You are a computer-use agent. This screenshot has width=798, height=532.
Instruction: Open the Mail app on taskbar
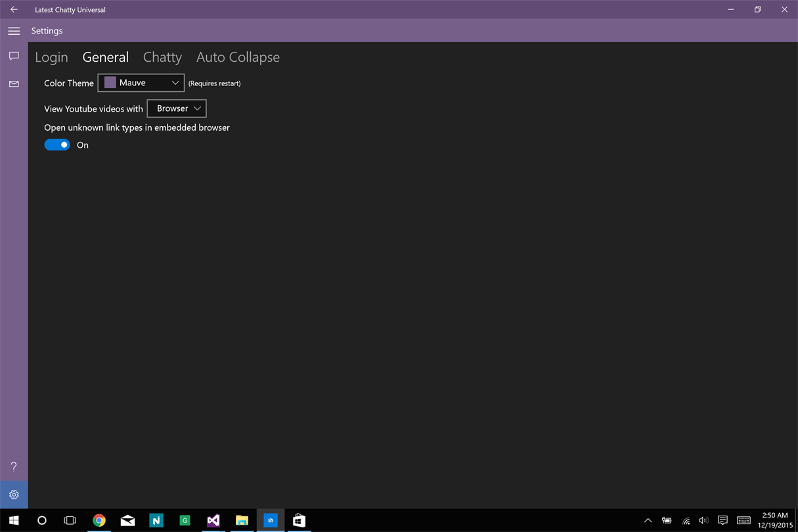tap(127, 520)
